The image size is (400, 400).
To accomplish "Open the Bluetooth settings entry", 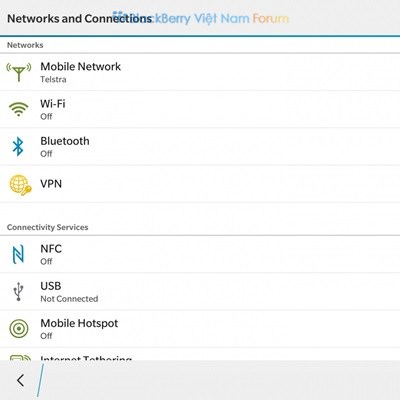I will tap(200, 147).
